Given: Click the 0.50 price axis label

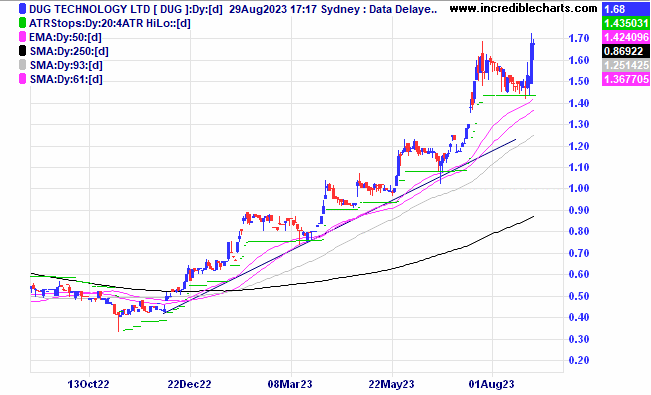Looking at the screenshot, I should click(578, 296).
